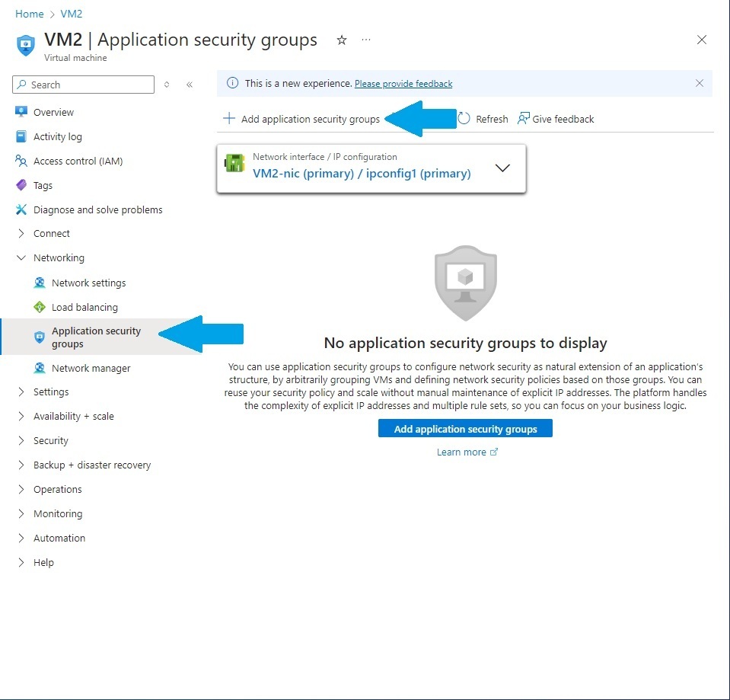The height and width of the screenshot is (700, 730).
Task: Expand the VM2-nic network interface dropdown
Action: [x=502, y=168]
